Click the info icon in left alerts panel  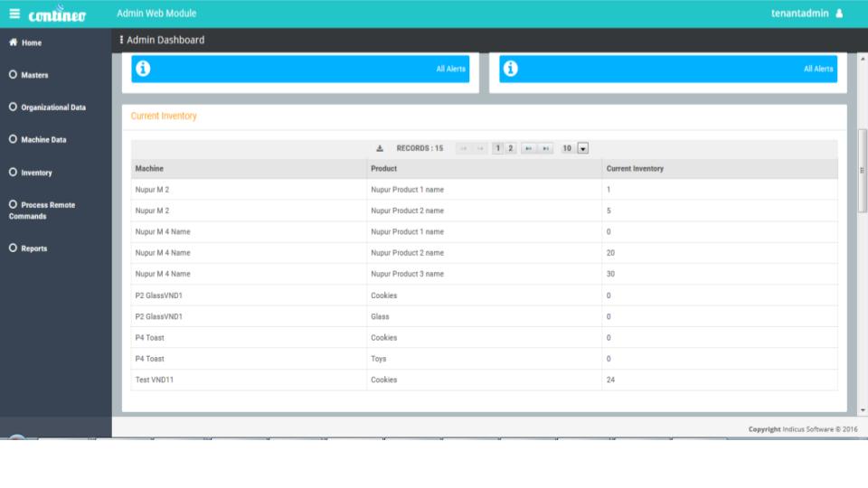click(143, 69)
